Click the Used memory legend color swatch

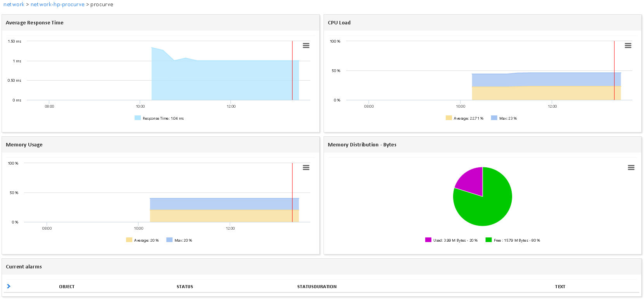tap(428, 240)
